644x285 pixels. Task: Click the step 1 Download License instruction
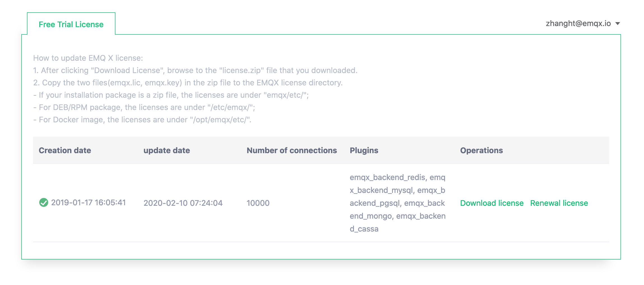(x=195, y=70)
